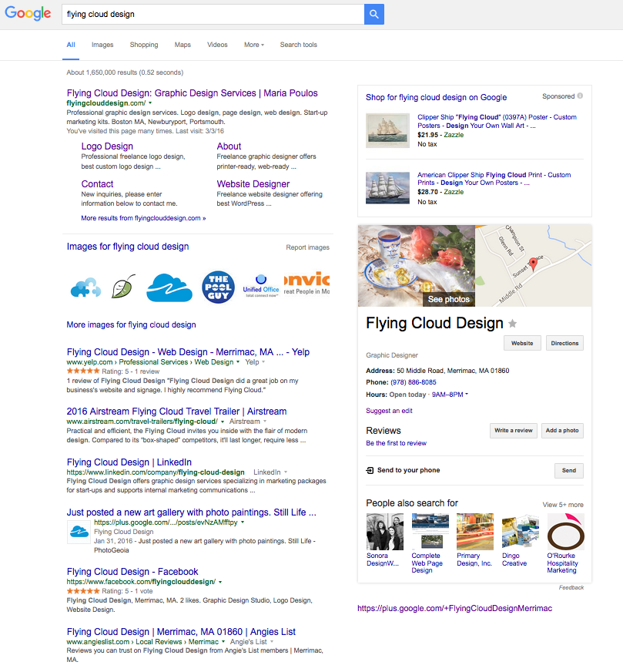Click View 5+ more link
The width and height of the screenshot is (623, 672).
[x=563, y=505]
